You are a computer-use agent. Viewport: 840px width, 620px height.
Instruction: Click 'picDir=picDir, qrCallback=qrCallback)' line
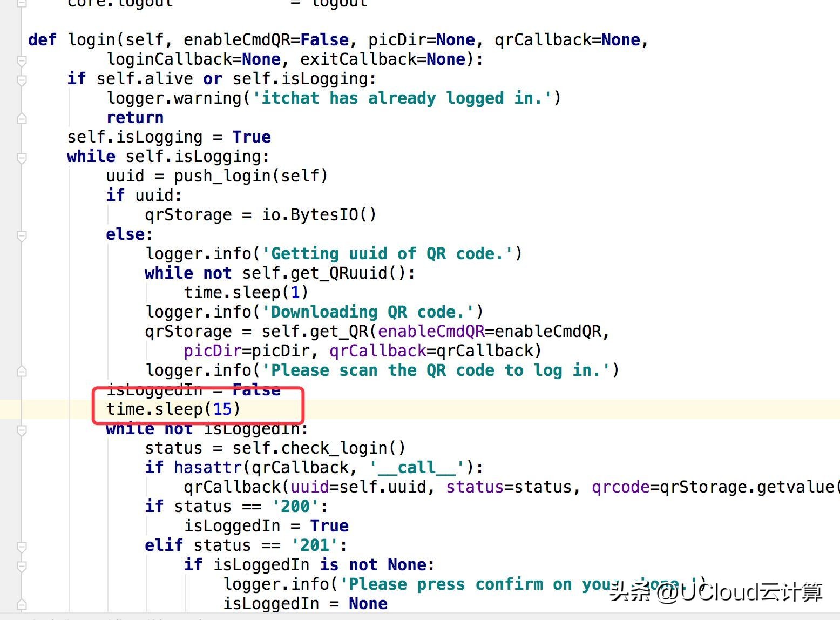[362, 351]
